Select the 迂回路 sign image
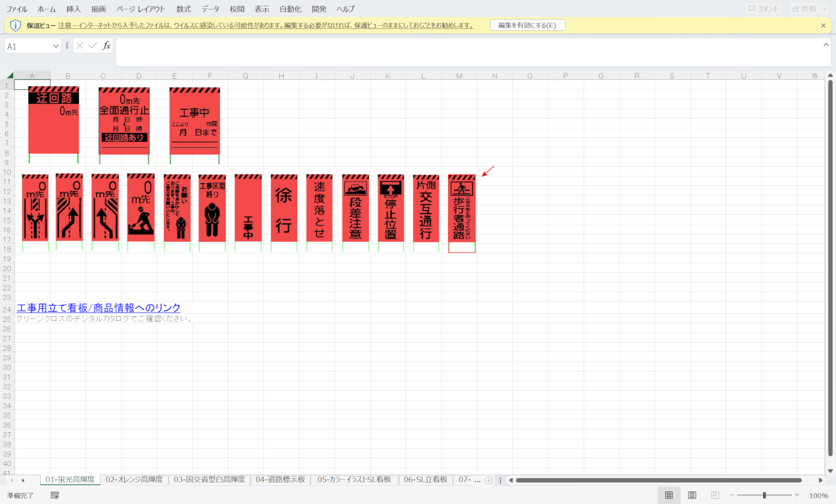Image resolution: width=836 pixels, height=504 pixels. (x=54, y=124)
